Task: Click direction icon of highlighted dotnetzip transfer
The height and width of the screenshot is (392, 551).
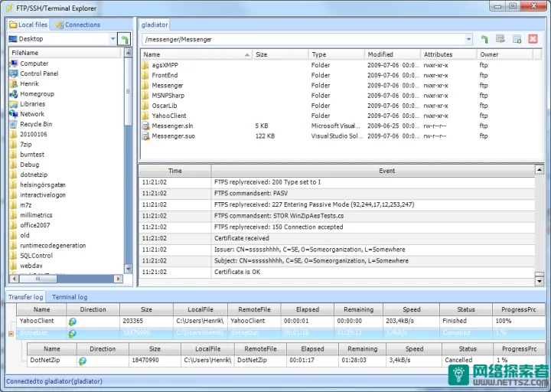Action: [x=73, y=333]
